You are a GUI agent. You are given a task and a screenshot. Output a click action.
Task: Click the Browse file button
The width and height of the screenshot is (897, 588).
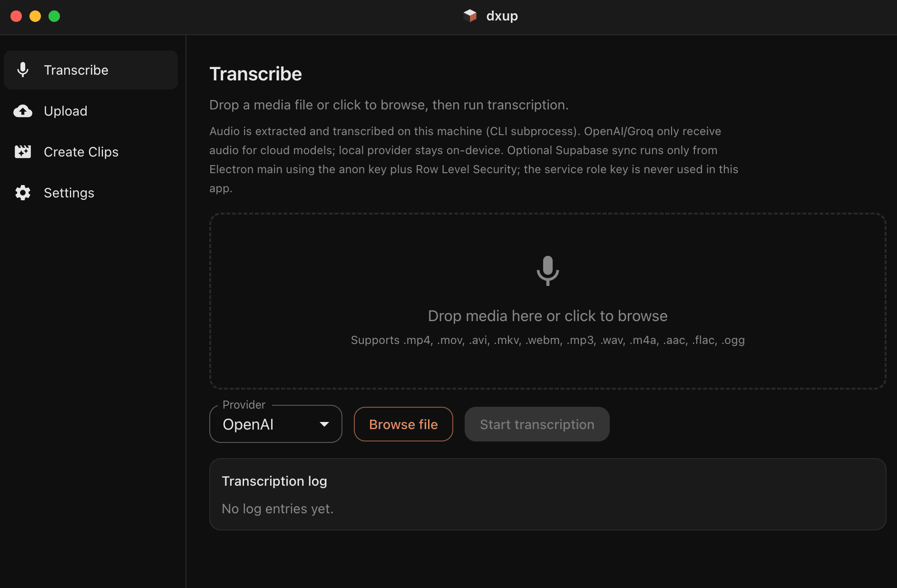(x=403, y=424)
